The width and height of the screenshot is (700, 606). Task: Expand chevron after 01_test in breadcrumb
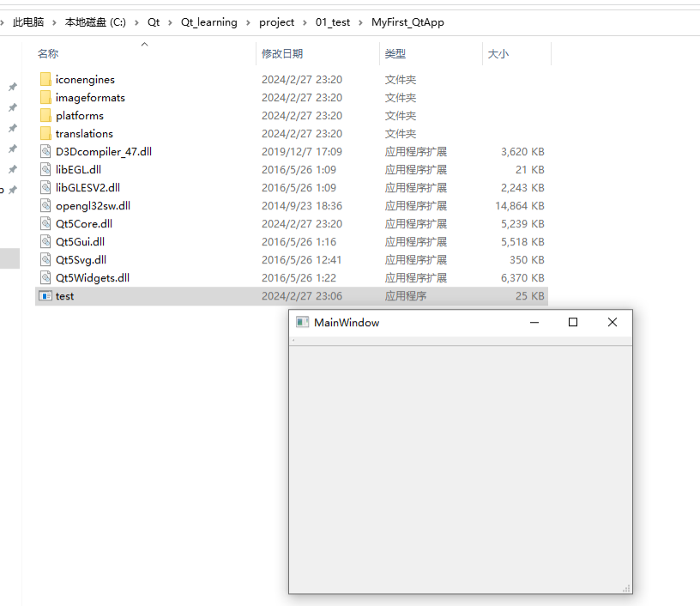coord(361,22)
